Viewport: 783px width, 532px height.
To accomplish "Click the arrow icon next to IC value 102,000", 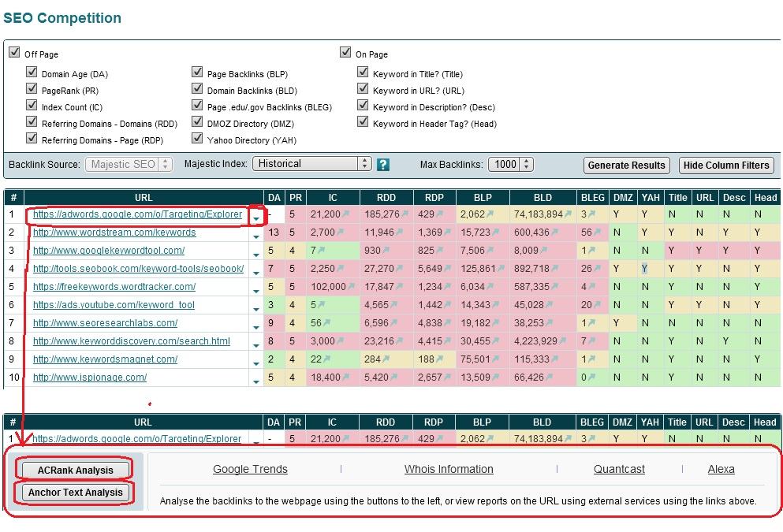I will [x=352, y=286].
